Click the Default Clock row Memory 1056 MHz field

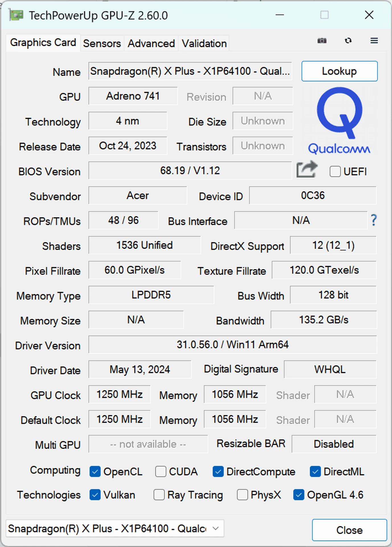pos(235,419)
